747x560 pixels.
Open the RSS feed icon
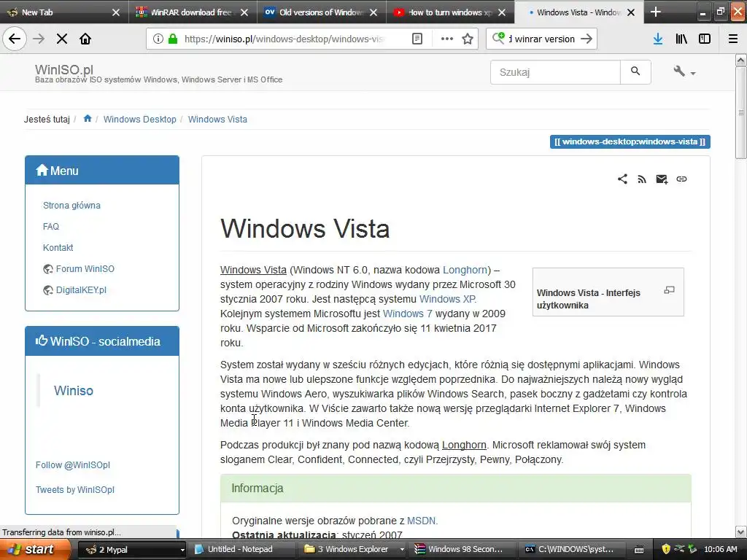click(642, 179)
